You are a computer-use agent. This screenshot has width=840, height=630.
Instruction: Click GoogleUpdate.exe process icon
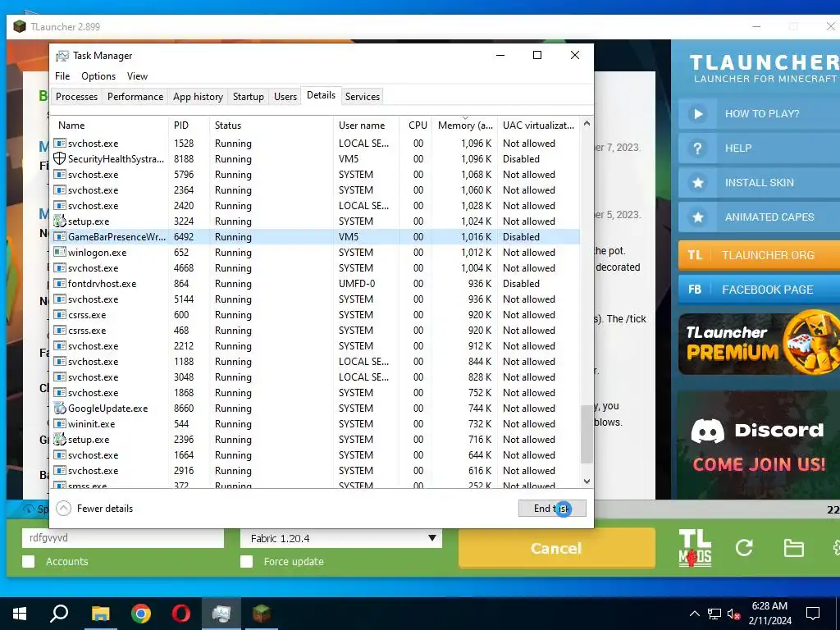[59, 409]
